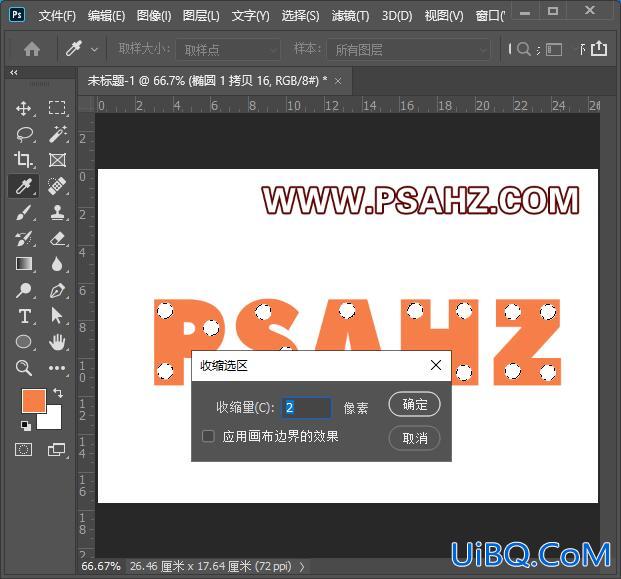Open the Type menu
621x579 pixels.
click(x=250, y=16)
